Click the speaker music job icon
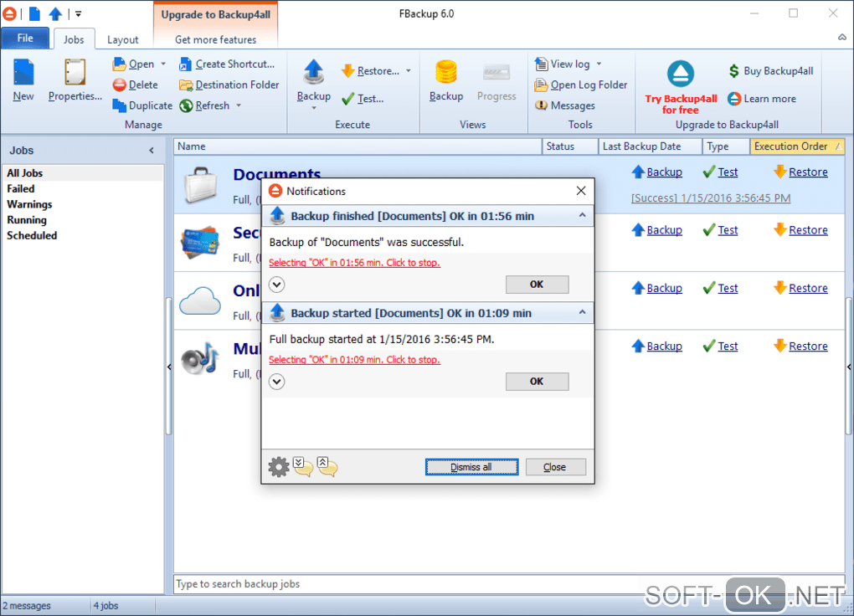The height and width of the screenshot is (616, 854). tap(199, 358)
